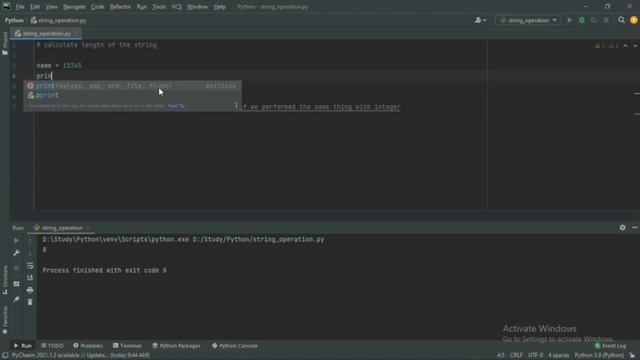Open run configuration wrench icon in Run panel
640x360 pixels.
(16, 253)
